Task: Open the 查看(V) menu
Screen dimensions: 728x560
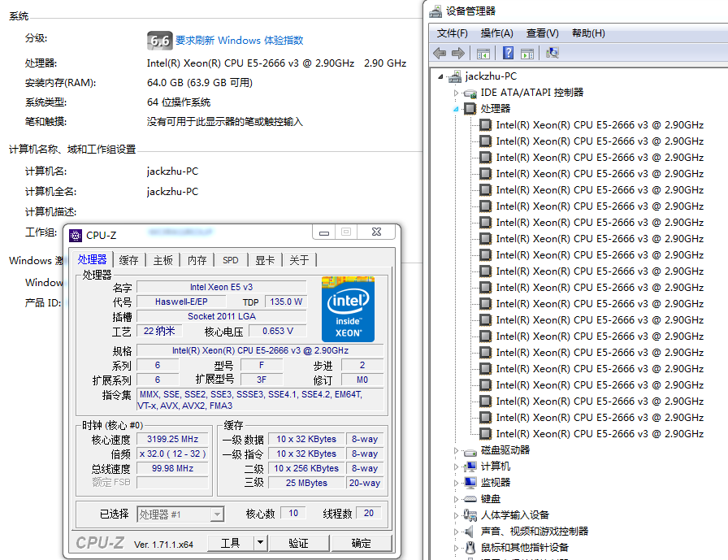Action: [542, 33]
